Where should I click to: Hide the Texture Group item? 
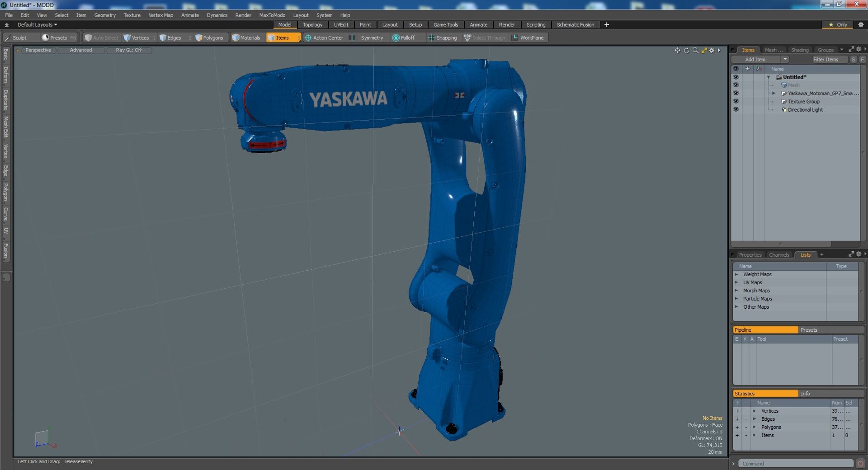736,102
